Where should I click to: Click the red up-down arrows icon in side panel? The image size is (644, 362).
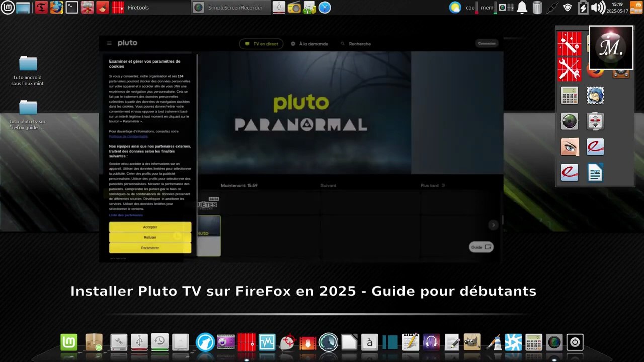(x=595, y=121)
